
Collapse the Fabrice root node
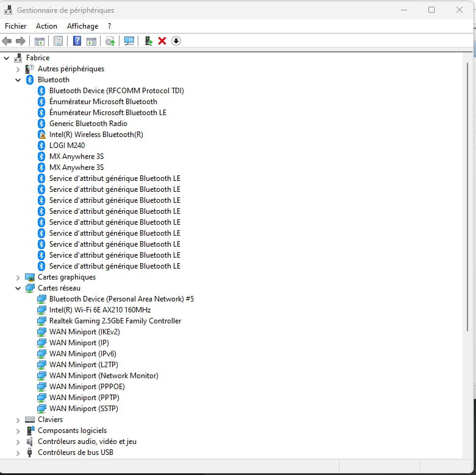pos(6,58)
